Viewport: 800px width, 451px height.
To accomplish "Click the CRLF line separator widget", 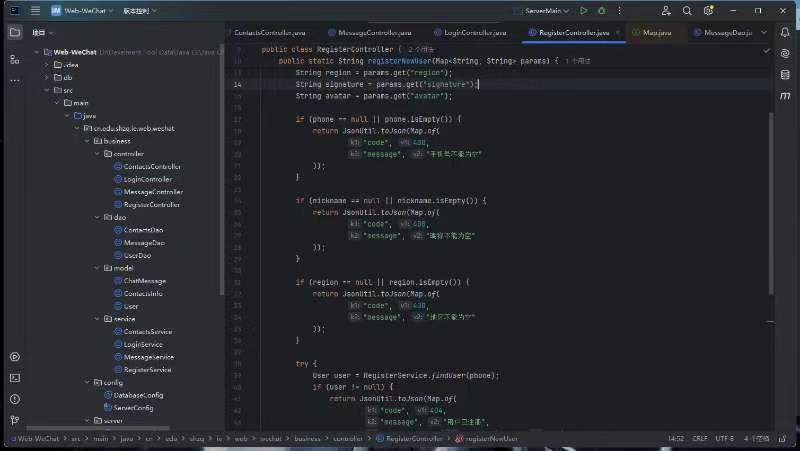I will click(699, 438).
